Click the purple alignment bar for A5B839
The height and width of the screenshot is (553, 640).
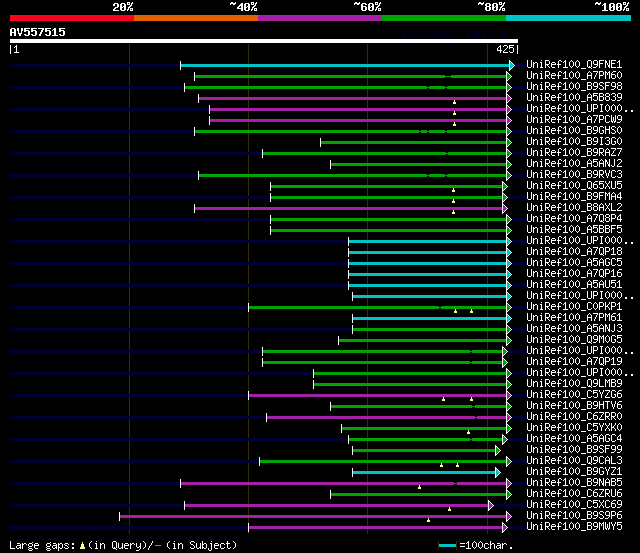[352, 98]
